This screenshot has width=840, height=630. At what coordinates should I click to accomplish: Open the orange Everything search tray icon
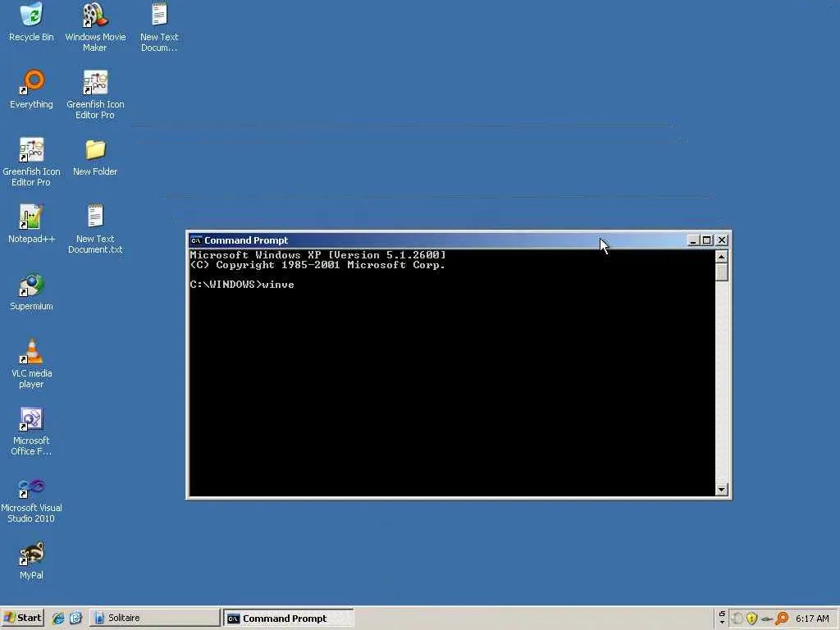[x=782, y=619]
